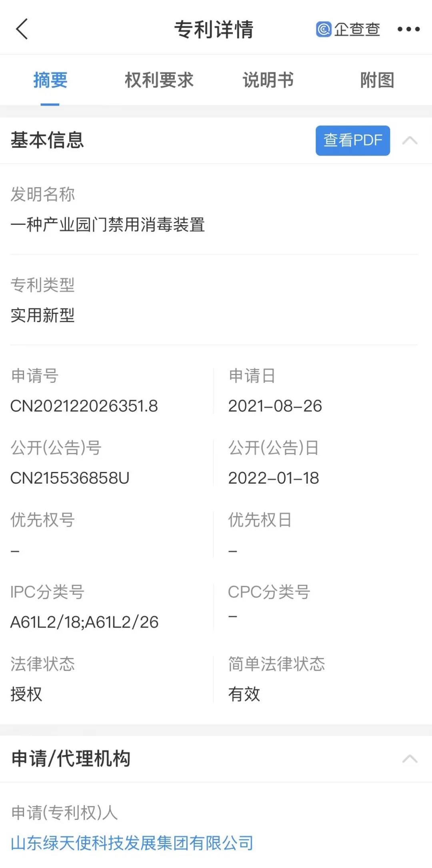Screen dimensions: 432x868
Task: Open the three-dot more options menu
Action: [408, 29]
